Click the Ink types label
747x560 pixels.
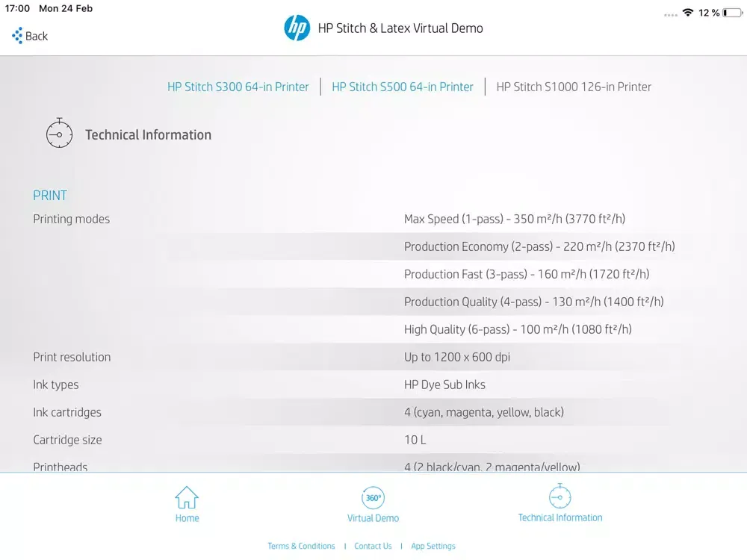click(56, 385)
